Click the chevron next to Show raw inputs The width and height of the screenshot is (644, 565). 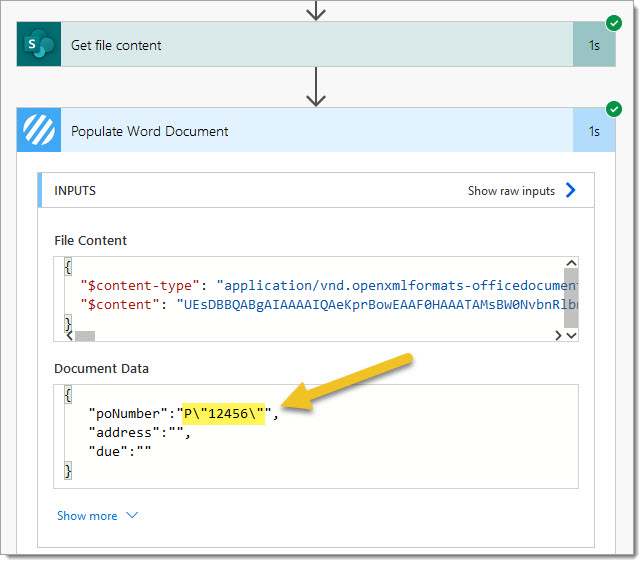click(571, 190)
